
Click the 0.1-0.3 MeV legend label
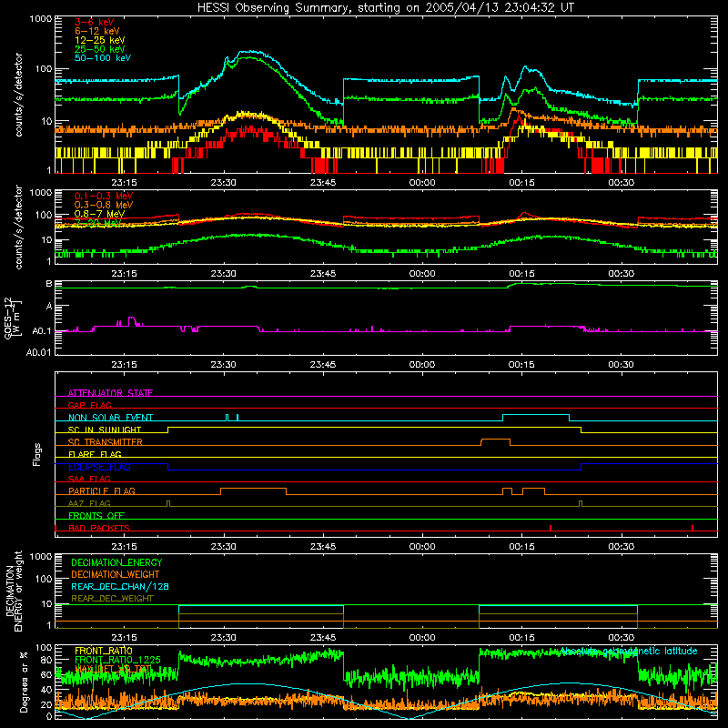(103, 196)
